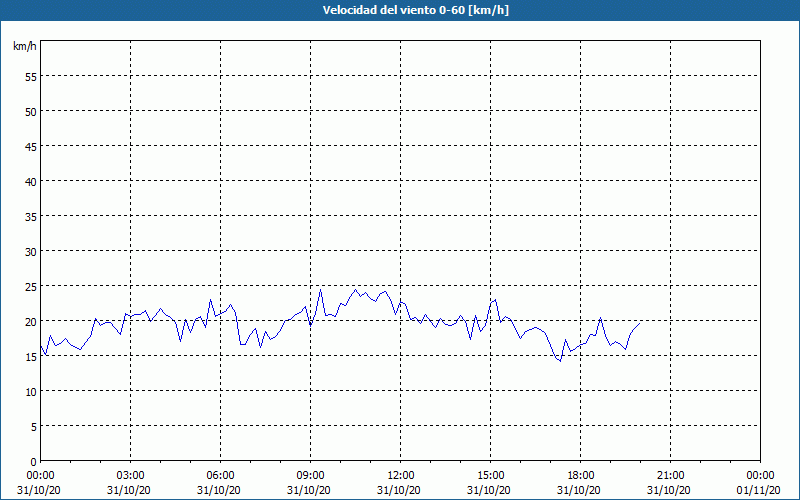Click the wind speed minimum near 17:20
Screen dimensions: 800x500
[560, 361]
